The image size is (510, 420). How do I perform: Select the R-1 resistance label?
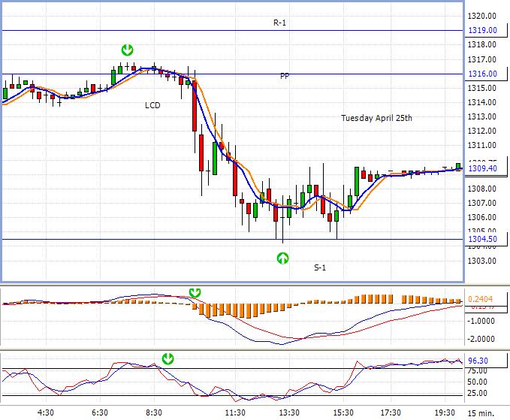(279, 23)
